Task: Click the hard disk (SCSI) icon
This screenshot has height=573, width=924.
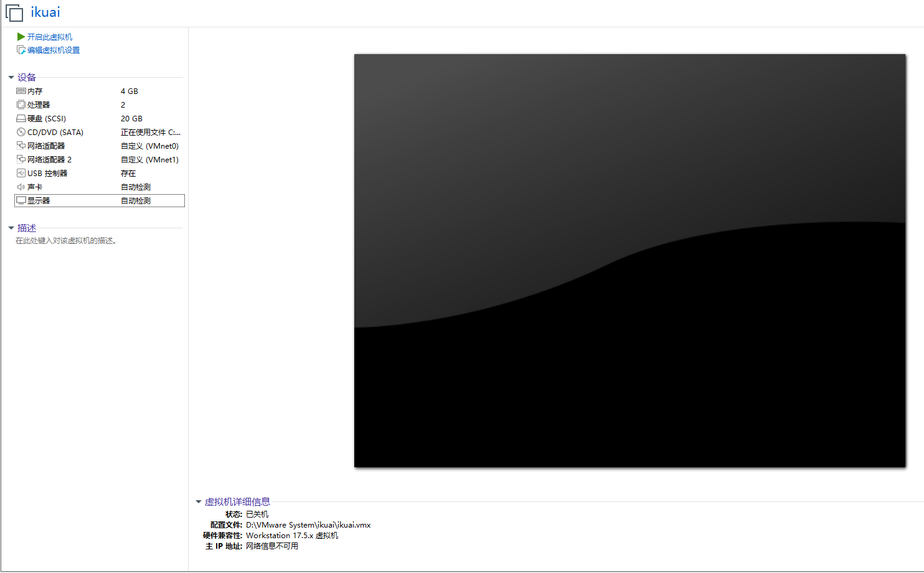Action: (21, 118)
